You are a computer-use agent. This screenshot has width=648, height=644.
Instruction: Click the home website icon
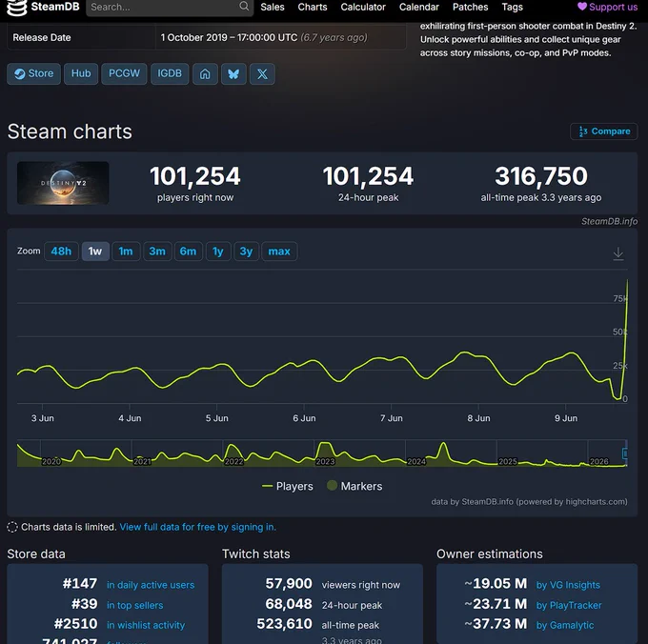(205, 74)
